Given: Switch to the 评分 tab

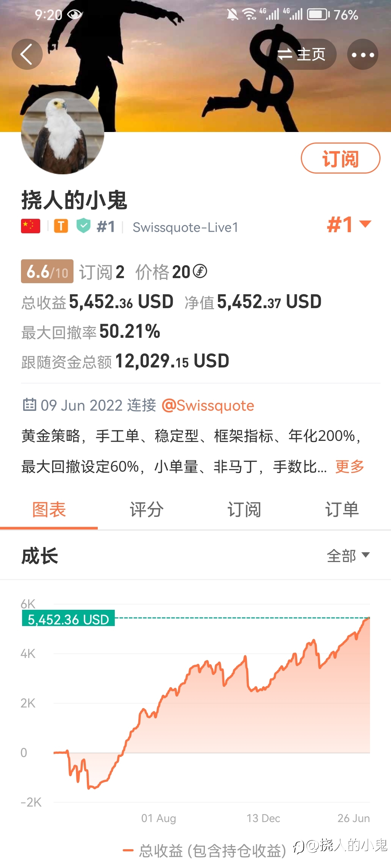Looking at the screenshot, I should (147, 510).
